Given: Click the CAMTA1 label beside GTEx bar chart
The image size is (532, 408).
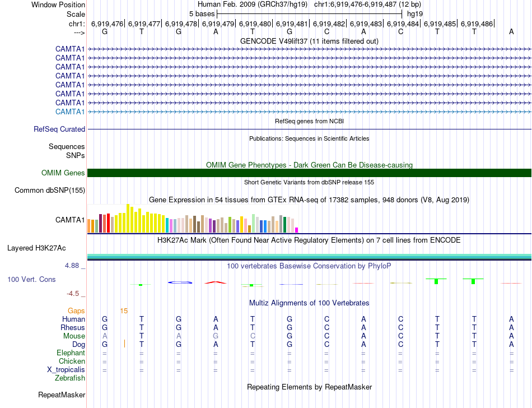Looking at the screenshot, I should pos(70,220).
